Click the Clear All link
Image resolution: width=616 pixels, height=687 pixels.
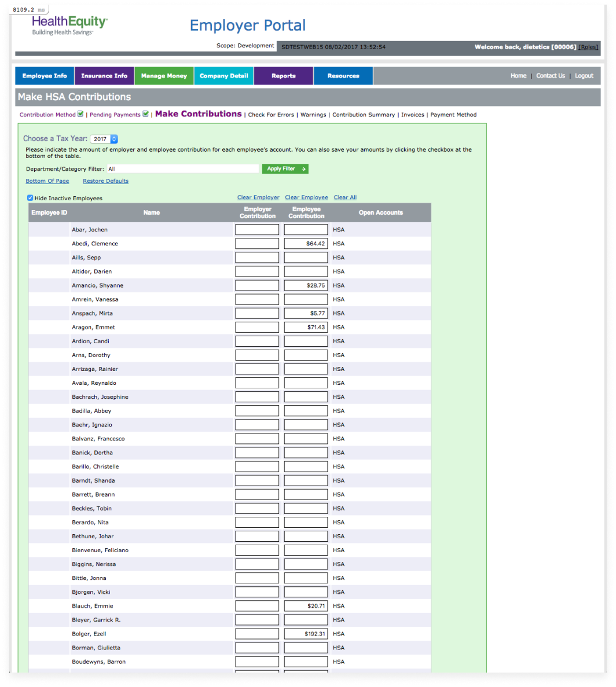tap(345, 197)
